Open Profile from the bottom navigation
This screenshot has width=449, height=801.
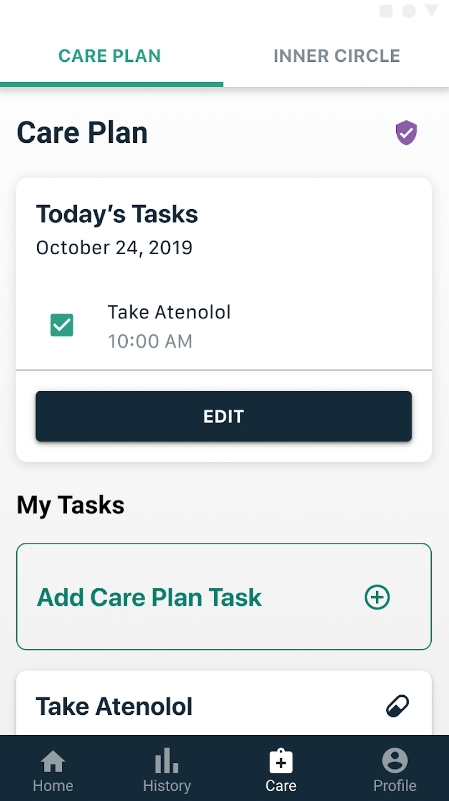coord(394,770)
